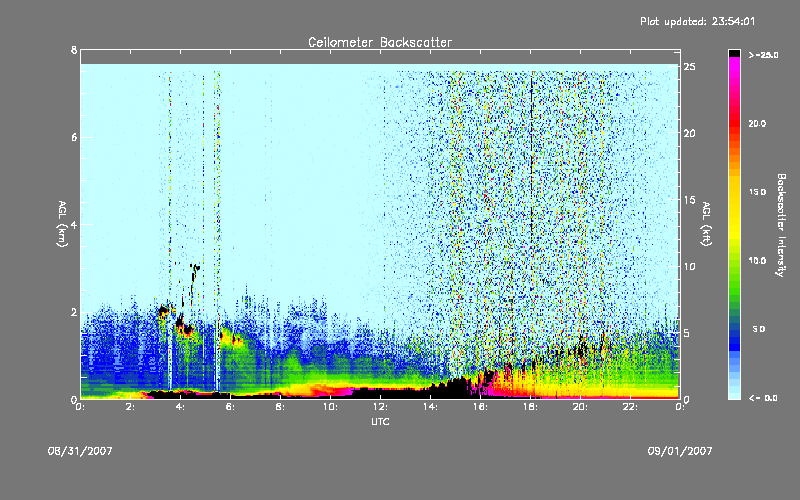Select the "Backscatter Intensity" colorbar title
Viewport: 800px width, 500px height.
point(781,225)
